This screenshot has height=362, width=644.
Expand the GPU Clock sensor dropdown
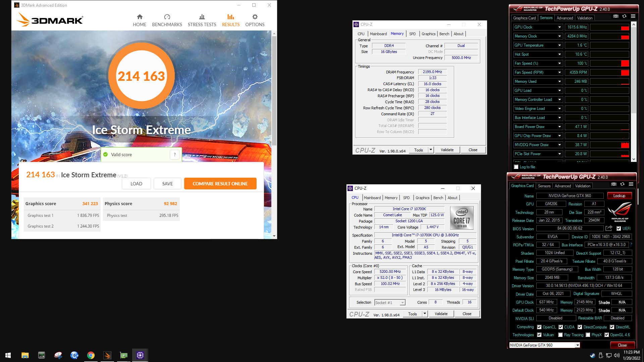559,27
